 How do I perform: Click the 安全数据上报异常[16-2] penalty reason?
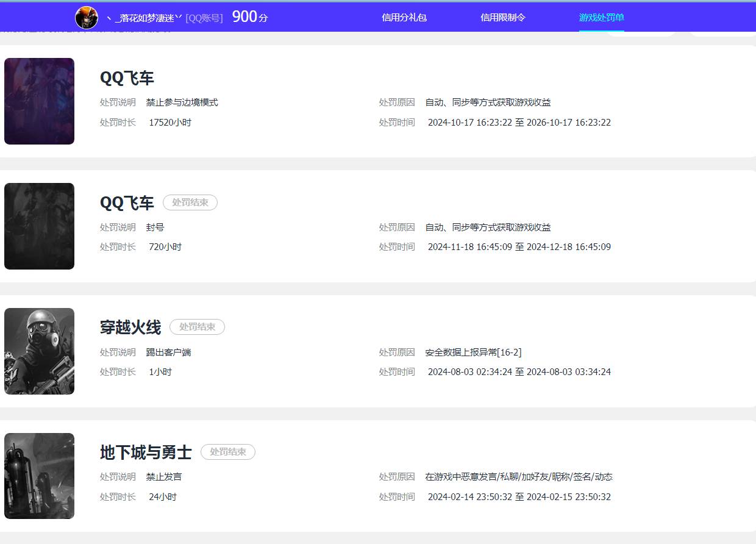(473, 353)
